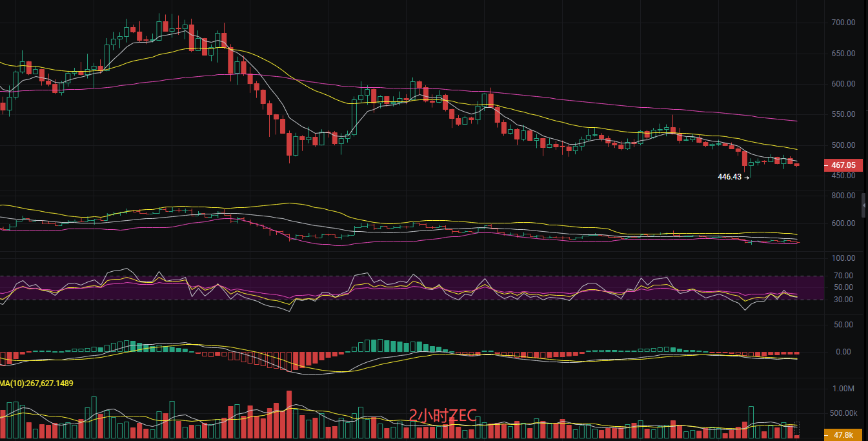The width and height of the screenshot is (868, 441).
Task: Click the red 2小时ZEC text label
Action: click(443, 416)
